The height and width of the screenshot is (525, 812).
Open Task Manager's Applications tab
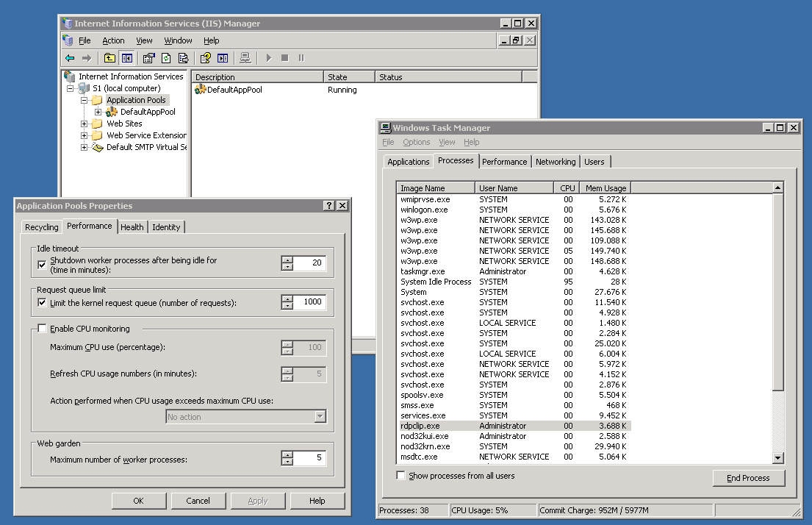(409, 162)
